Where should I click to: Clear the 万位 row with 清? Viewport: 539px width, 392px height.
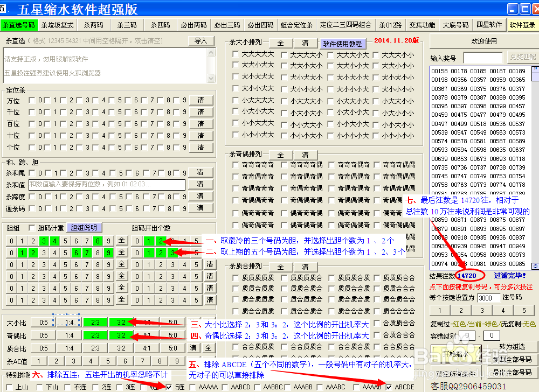(x=201, y=100)
